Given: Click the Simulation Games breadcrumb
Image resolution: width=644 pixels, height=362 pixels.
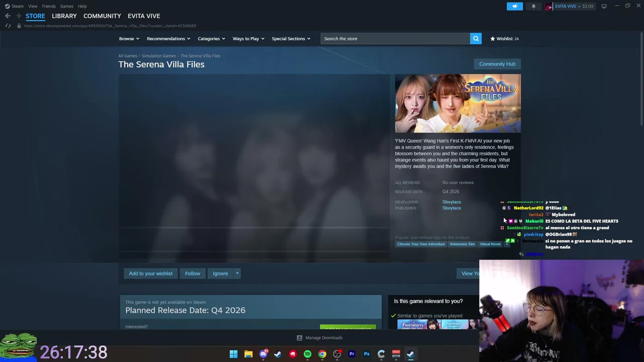Looking at the screenshot, I should (159, 56).
